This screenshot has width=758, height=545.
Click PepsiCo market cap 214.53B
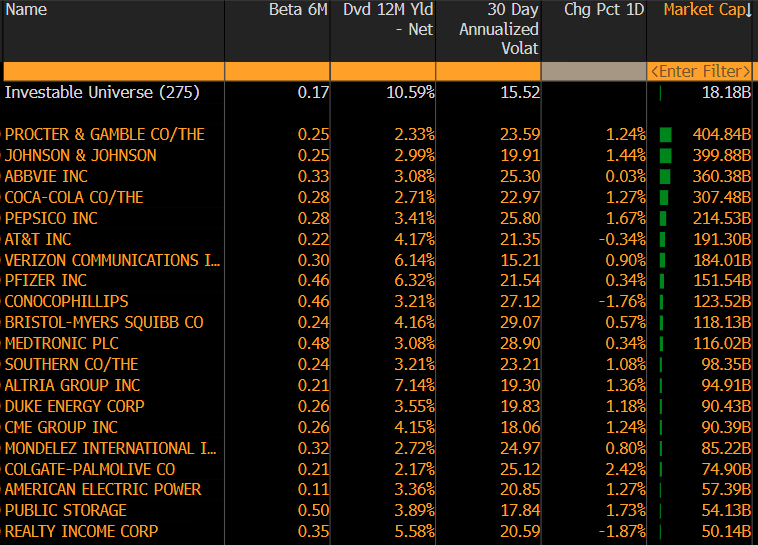[x=722, y=218]
